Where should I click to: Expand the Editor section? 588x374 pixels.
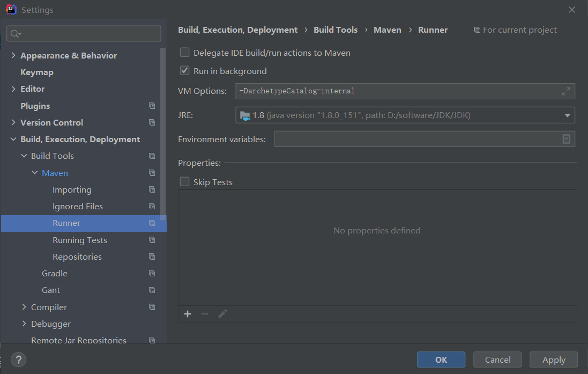13,89
